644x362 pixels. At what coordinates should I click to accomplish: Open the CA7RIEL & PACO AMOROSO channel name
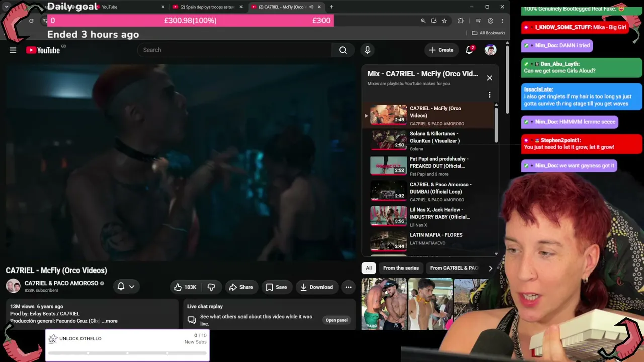point(61,283)
